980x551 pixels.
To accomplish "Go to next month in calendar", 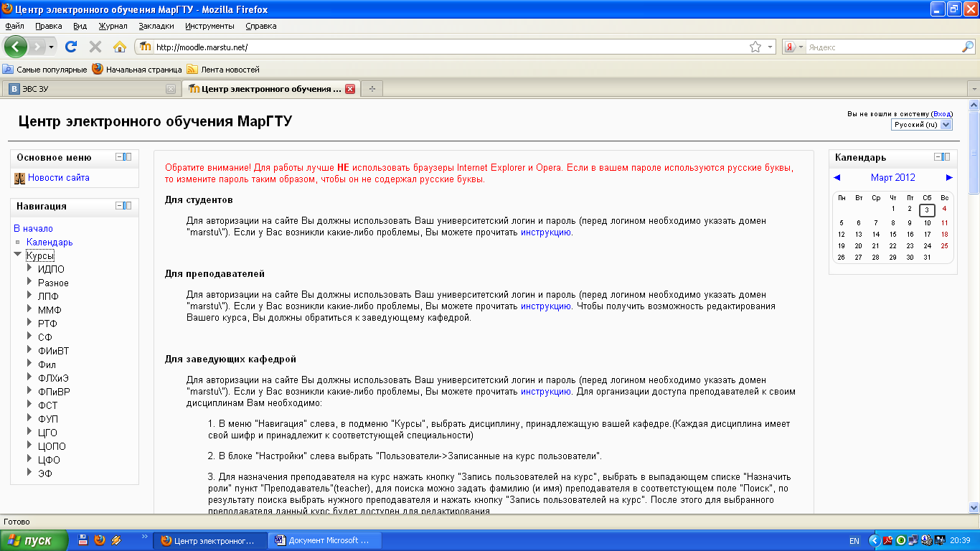I will [x=949, y=178].
